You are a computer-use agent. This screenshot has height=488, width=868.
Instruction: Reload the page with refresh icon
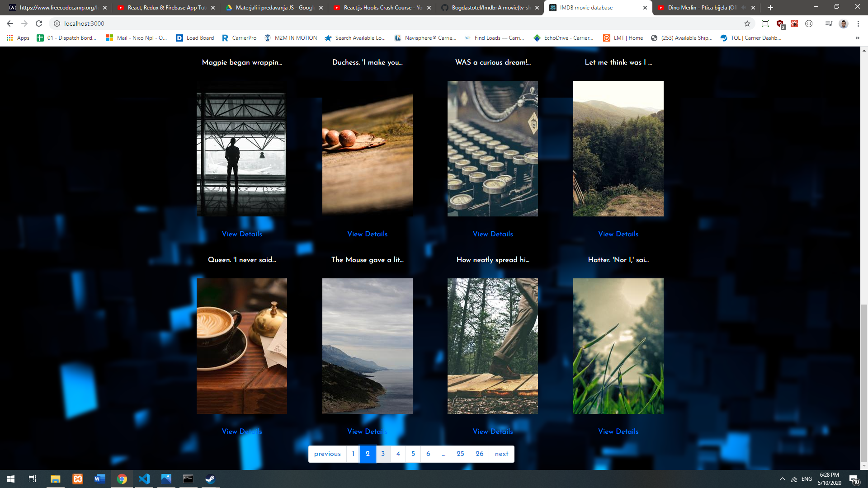39,23
